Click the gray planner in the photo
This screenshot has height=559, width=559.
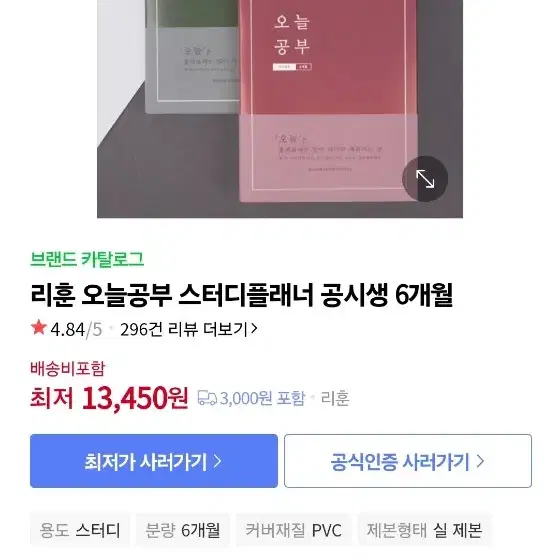[193, 57]
